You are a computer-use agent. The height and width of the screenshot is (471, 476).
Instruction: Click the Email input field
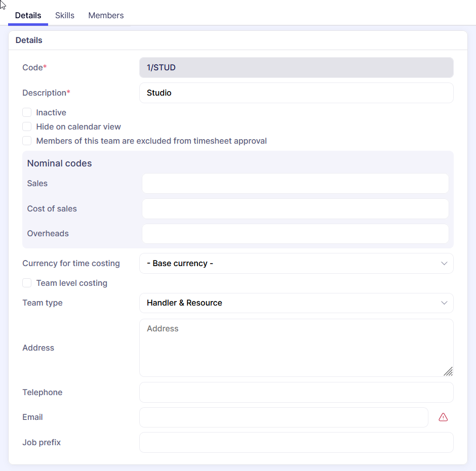tap(284, 417)
